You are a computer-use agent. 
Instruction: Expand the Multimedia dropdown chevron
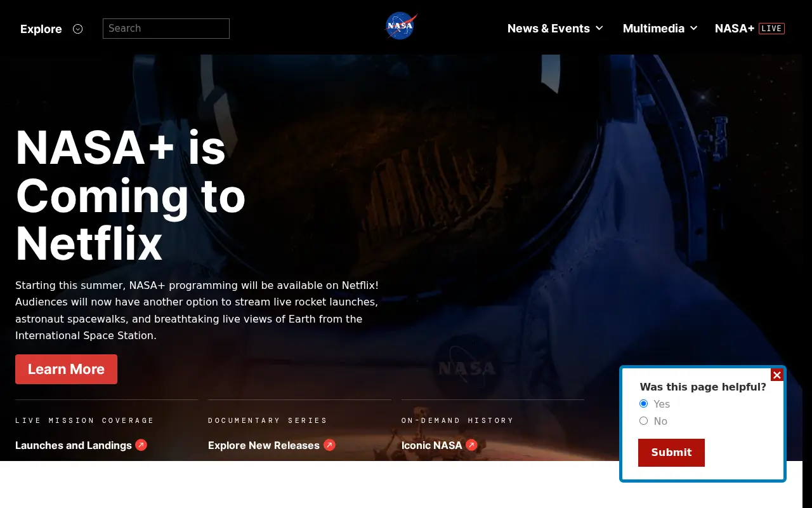pos(694,29)
